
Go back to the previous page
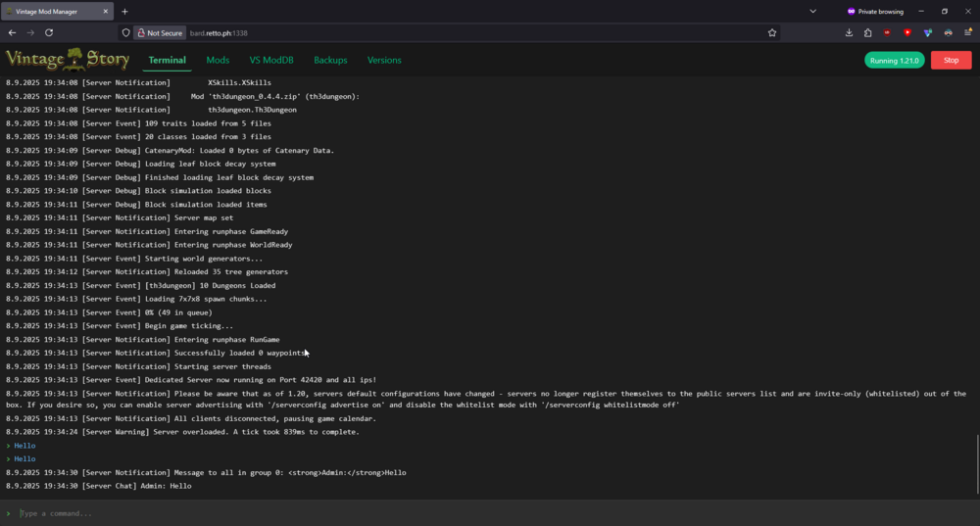(12, 32)
